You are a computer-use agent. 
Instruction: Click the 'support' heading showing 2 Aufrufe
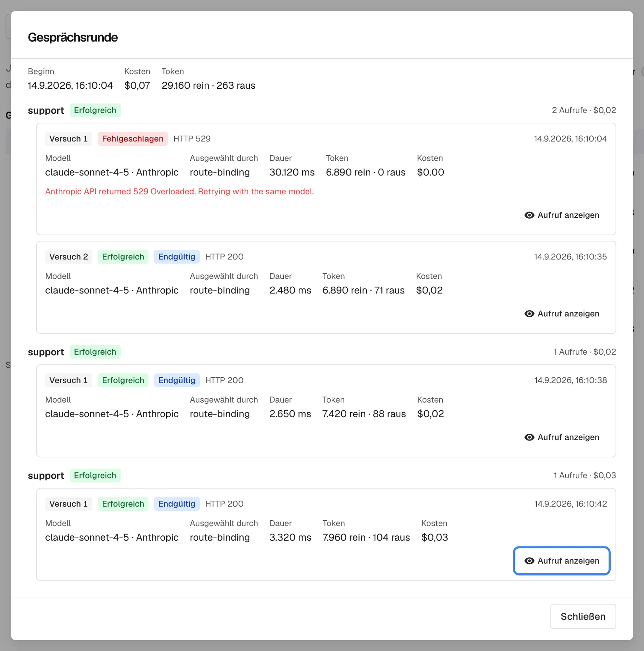(46, 110)
